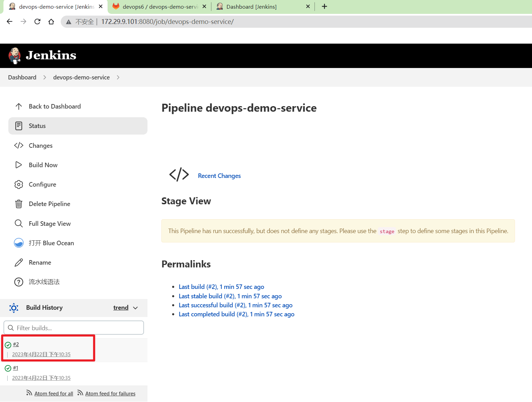Click the pipeline syntax question-mark icon

(x=19, y=282)
